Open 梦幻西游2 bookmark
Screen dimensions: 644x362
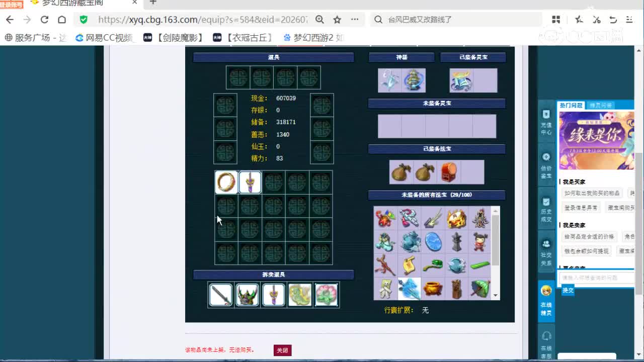313,38
